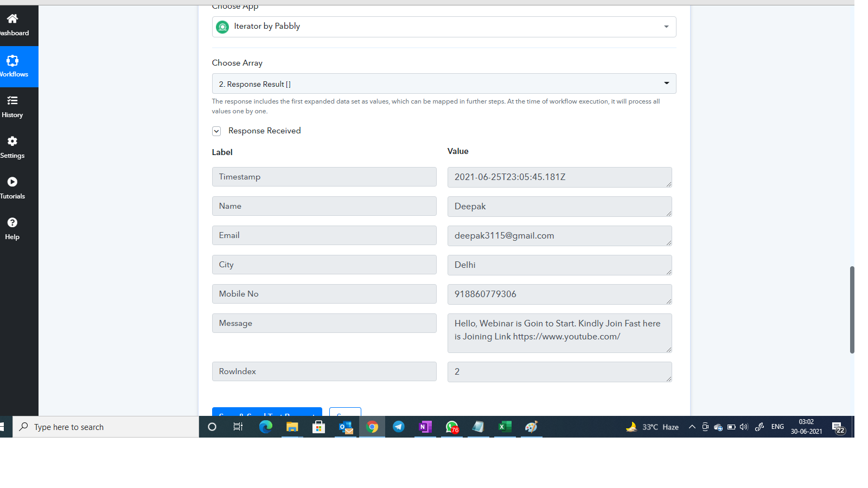Open OneNote from taskbar
The width and height of the screenshot is (868, 488).
click(x=425, y=427)
